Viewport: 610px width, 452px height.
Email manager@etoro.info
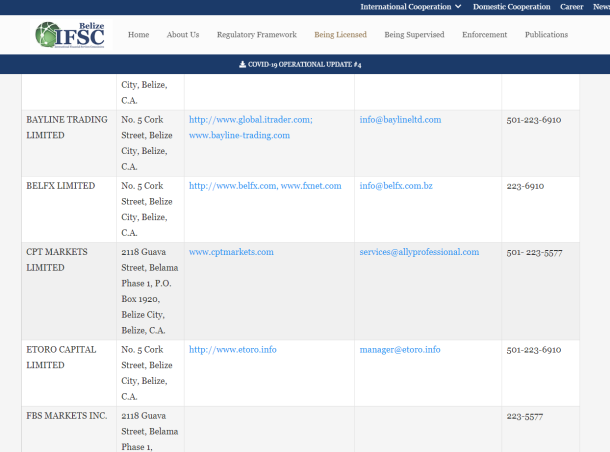tap(400, 350)
